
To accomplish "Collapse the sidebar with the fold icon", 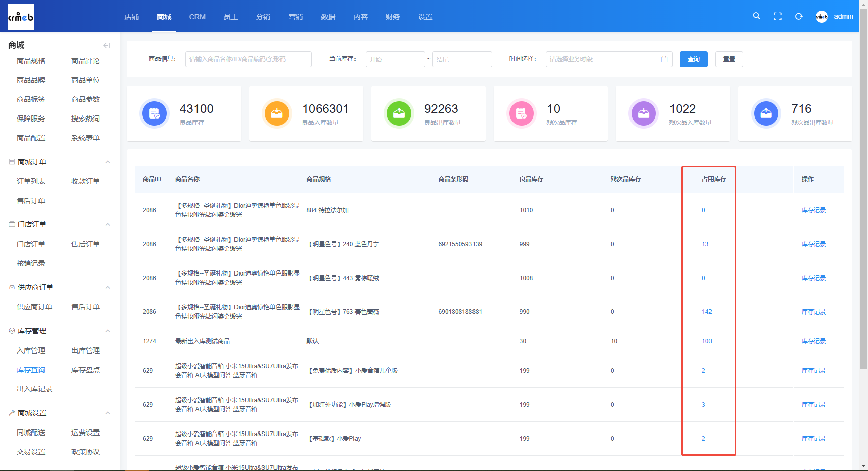I will coord(107,45).
